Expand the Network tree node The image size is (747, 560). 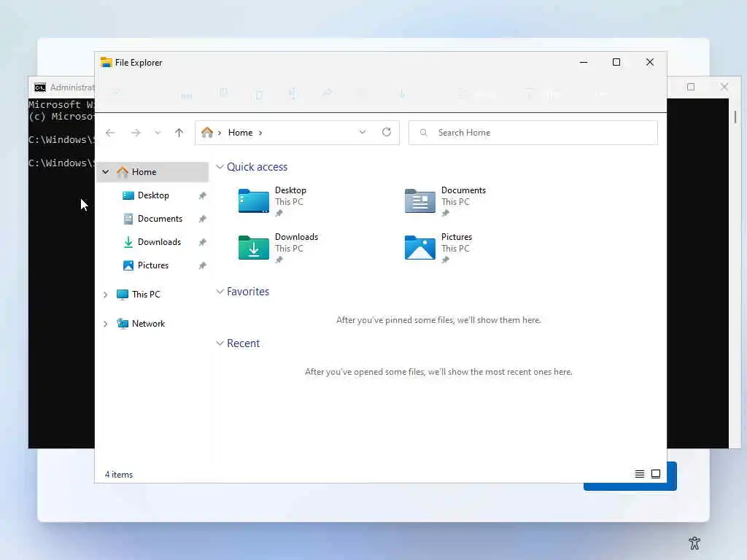(x=105, y=324)
